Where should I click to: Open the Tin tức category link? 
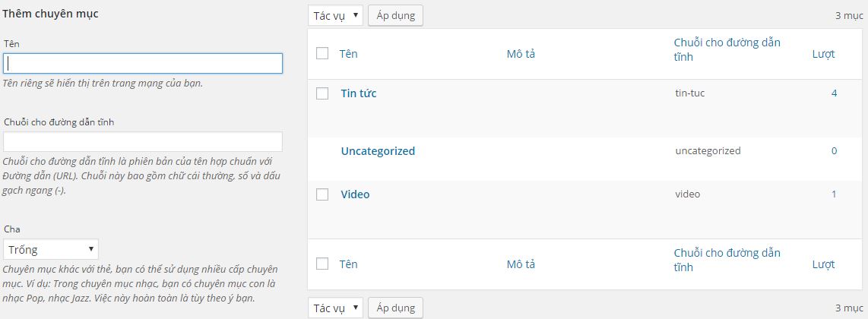click(x=358, y=93)
